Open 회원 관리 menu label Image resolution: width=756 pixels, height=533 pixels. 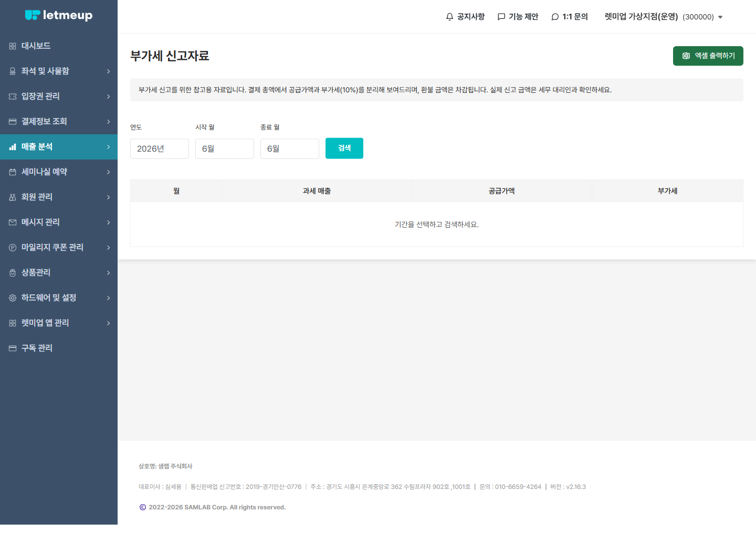(x=37, y=197)
